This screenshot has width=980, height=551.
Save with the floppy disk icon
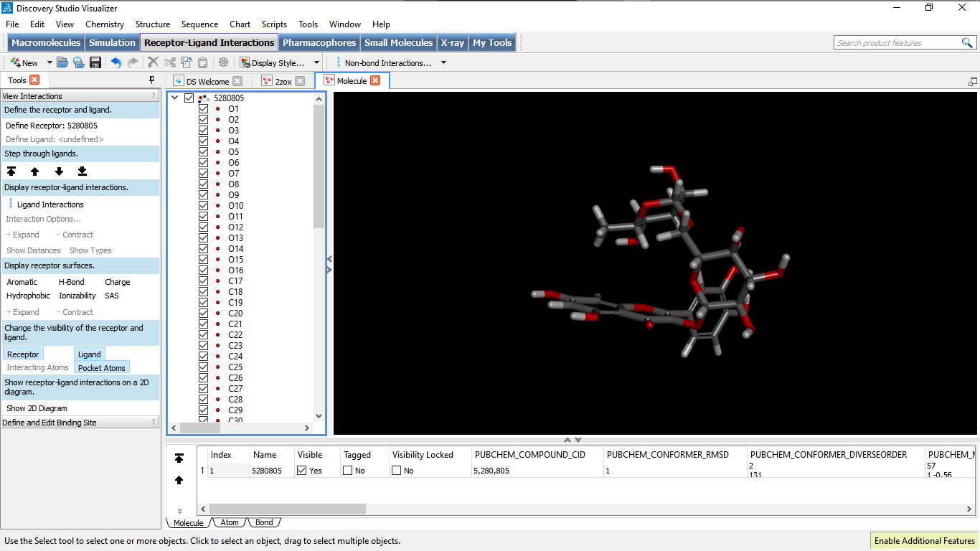pos(95,62)
